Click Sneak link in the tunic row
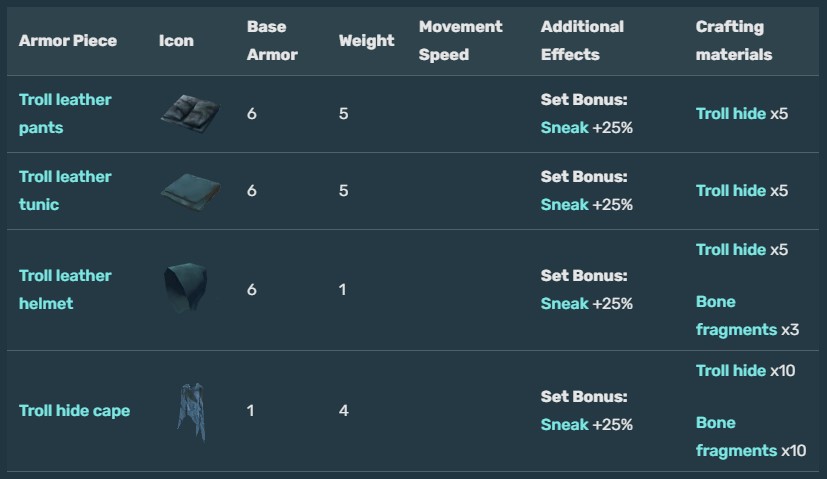Screen dimensions: 827x479 pos(564,204)
